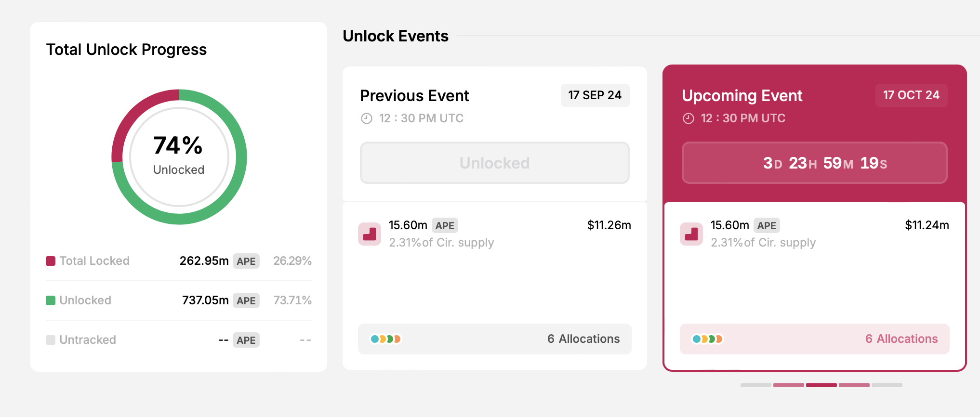
Task: Click the Upcoming Event clock icon
Action: point(689,118)
